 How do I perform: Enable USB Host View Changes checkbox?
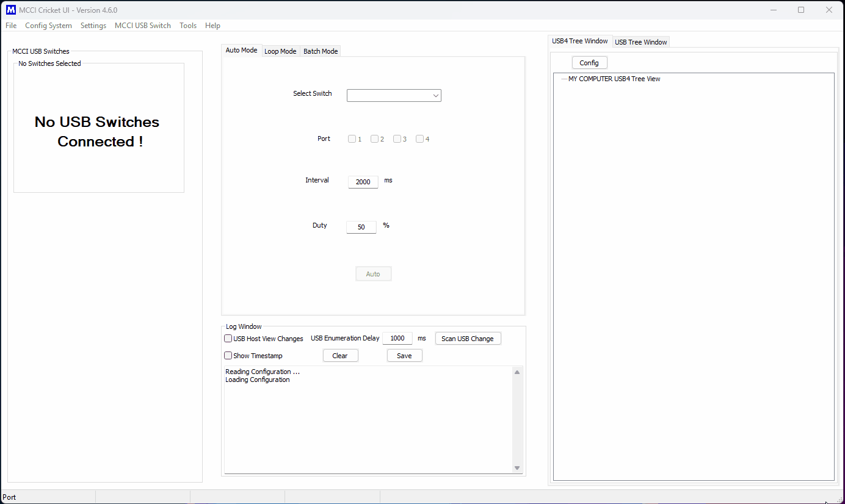228,339
